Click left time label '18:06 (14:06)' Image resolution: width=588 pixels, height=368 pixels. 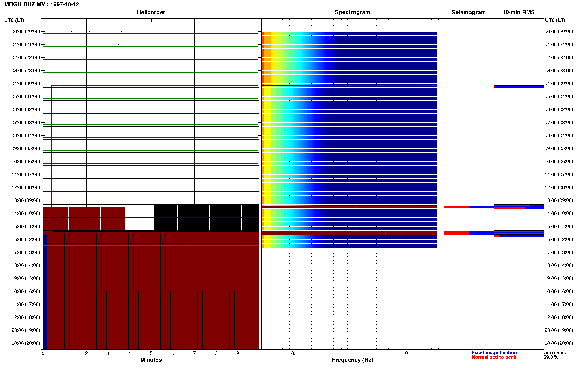[x=26, y=265]
